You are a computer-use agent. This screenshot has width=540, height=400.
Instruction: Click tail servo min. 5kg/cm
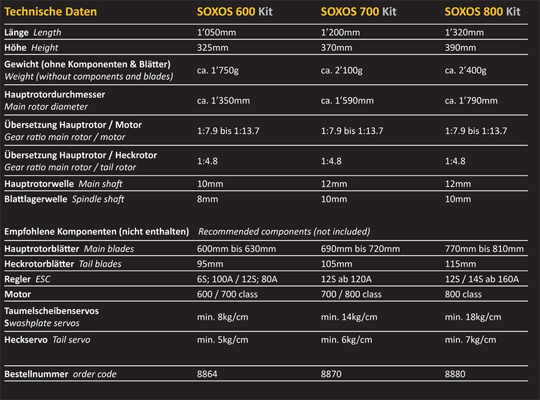coord(222,340)
